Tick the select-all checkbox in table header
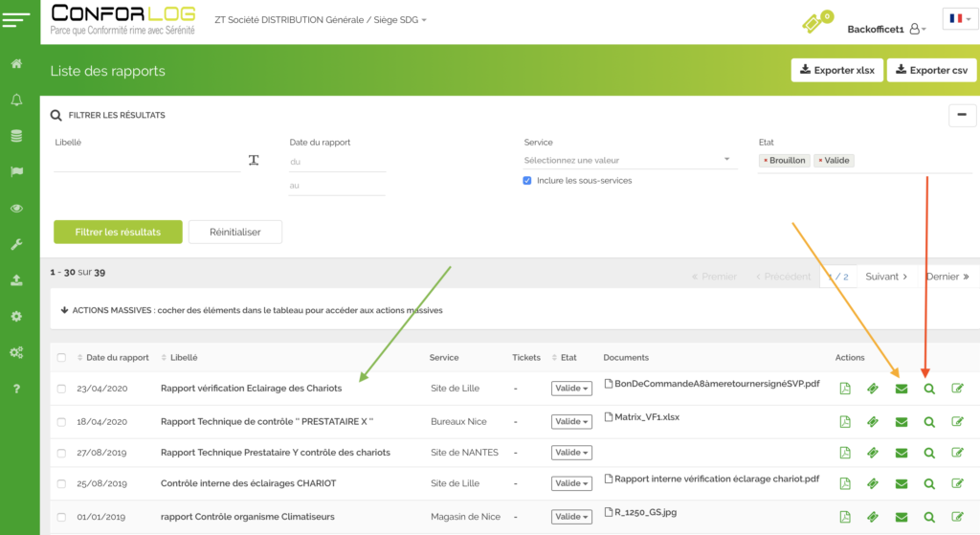Screen dimensions: 980x535 [x=61, y=358]
